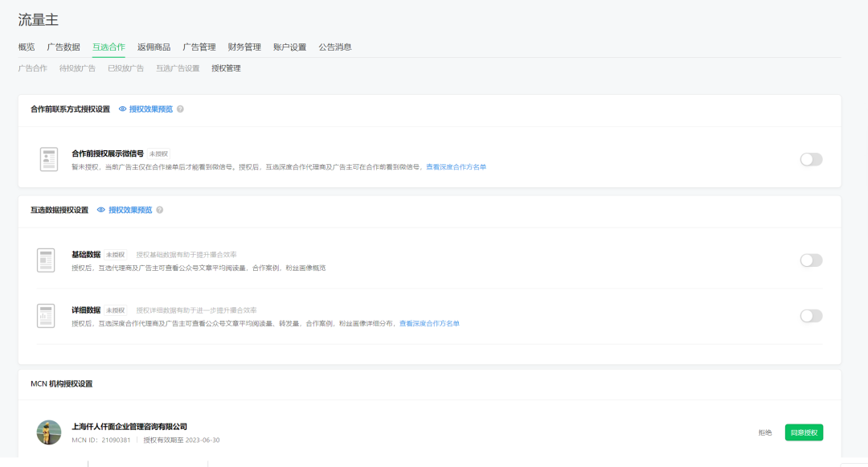Open 查看深度合作方名单 under 详细数据
This screenshot has height=467, width=868.
428,322
